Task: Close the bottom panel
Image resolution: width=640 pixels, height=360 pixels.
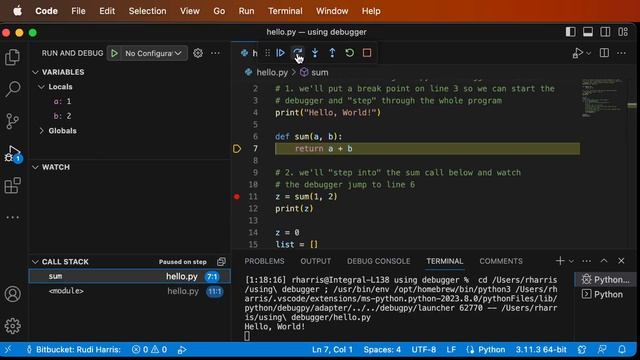Action: point(621,261)
